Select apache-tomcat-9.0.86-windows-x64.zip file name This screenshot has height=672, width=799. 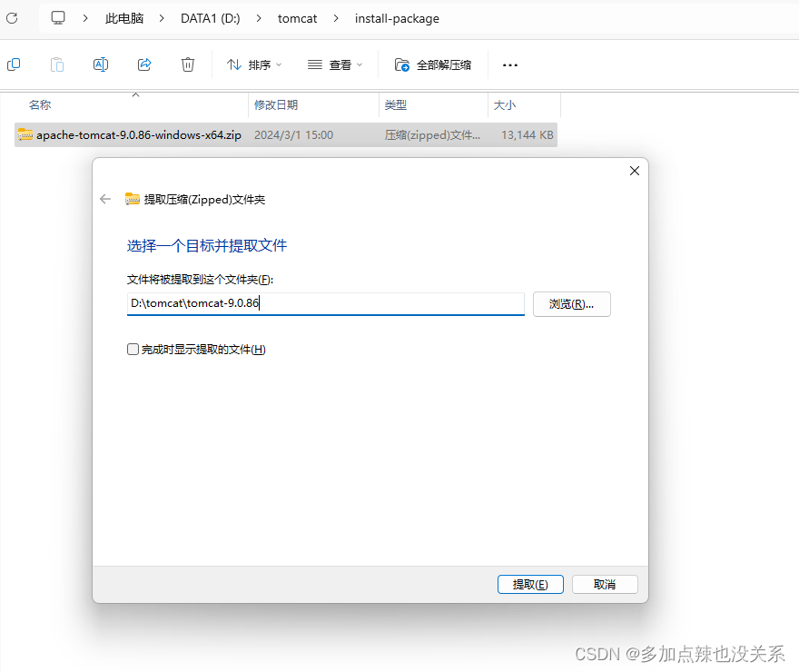coord(139,135)
